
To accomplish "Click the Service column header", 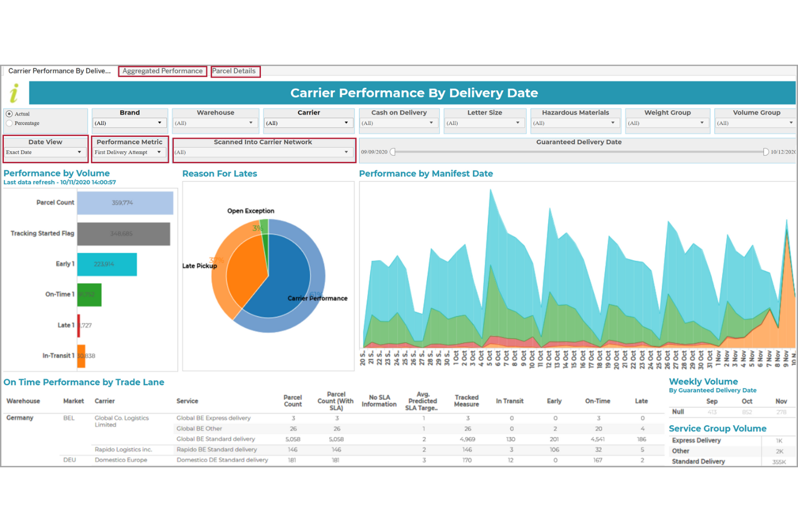I will 187,402.
